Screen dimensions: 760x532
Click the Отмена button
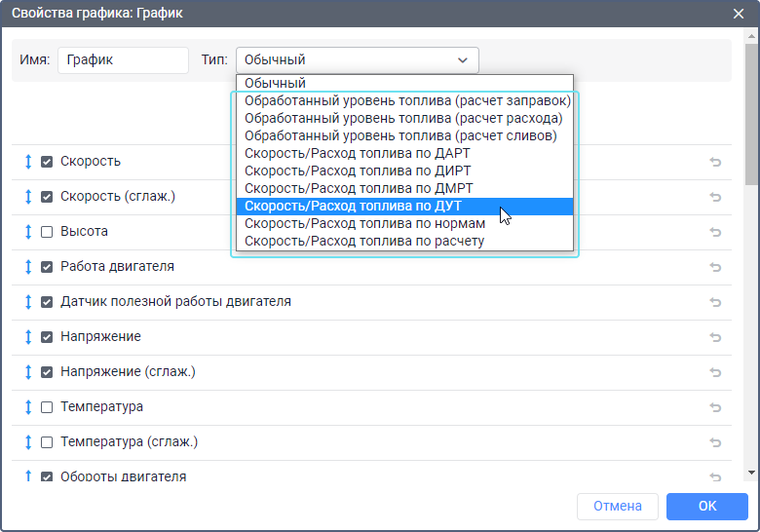617,507
